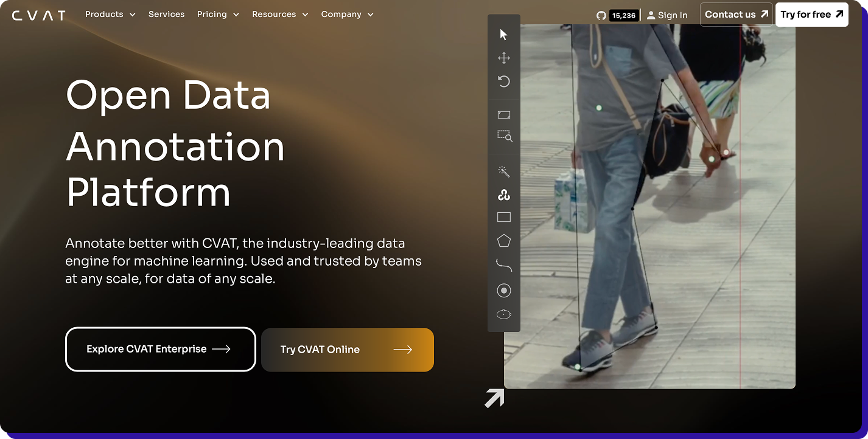The height and width of the screenshot is (439, 868).
Task: Open the Pricing menu item
Action: [x=217, y=14]
